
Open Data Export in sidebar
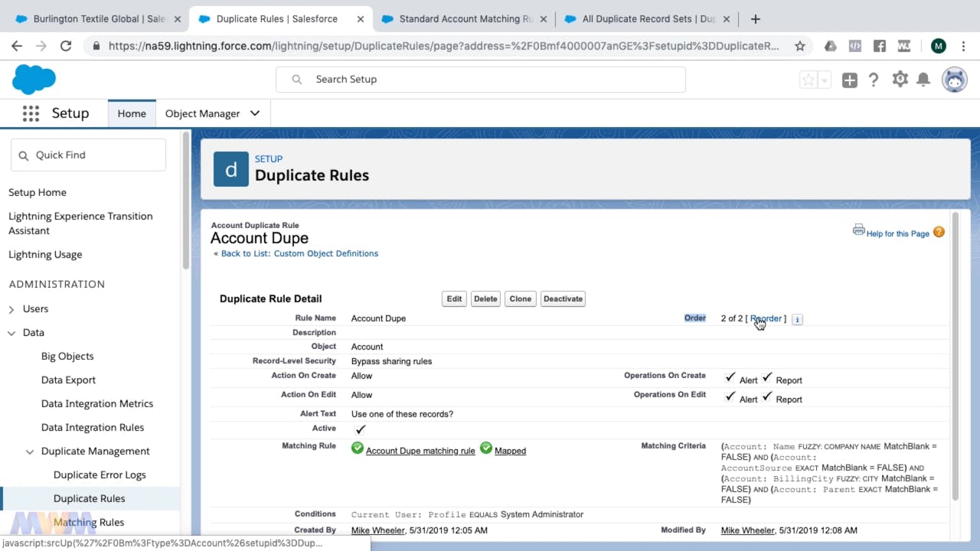pos(69,380)
